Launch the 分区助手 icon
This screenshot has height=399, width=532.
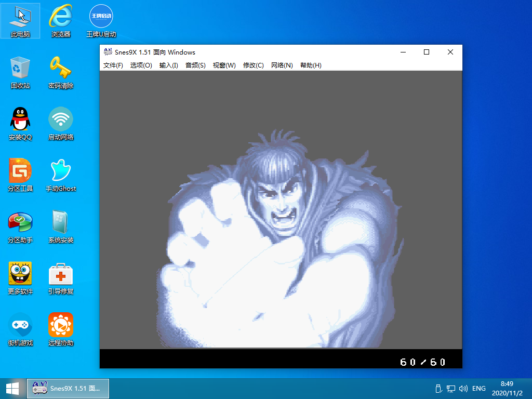[x=20, y=227]
